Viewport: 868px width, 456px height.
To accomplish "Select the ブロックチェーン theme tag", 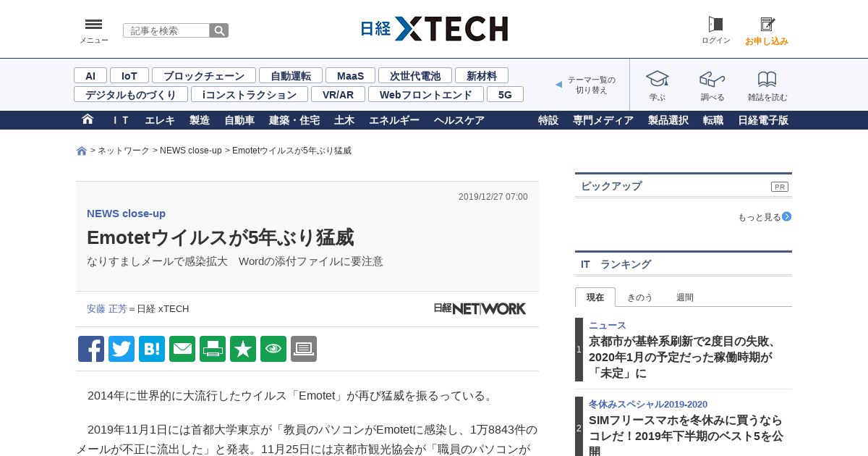I will 204,75.
